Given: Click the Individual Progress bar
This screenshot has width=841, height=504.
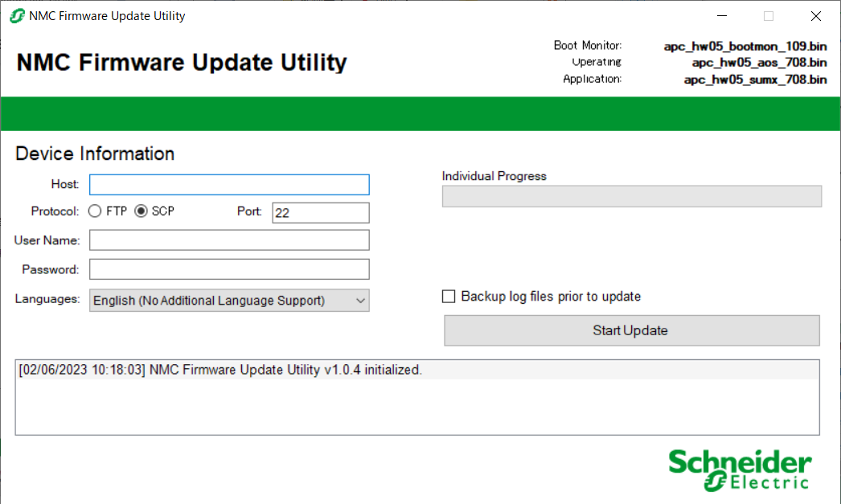Looking at the screenshot, I should 631,196.
